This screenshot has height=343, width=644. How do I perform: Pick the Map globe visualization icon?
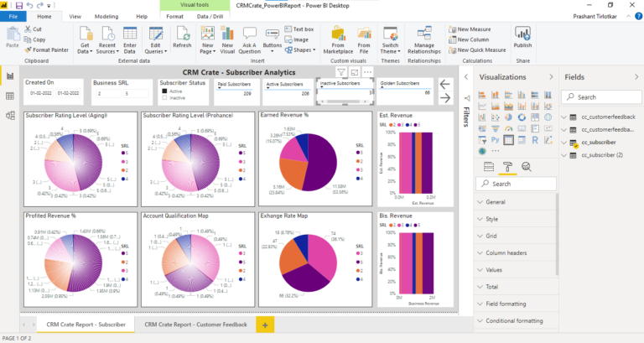tap(548, 117)
